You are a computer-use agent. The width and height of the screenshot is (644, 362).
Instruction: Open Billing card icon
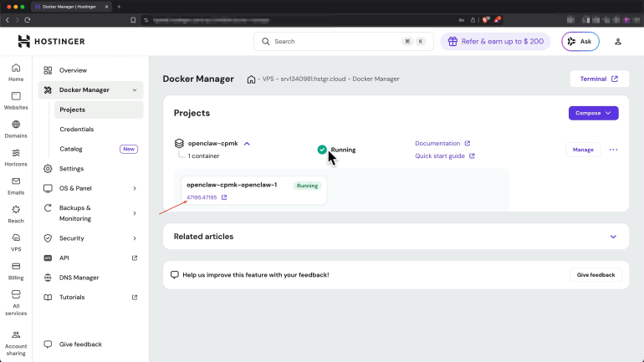pyautogui.click(x=16, y=267)
